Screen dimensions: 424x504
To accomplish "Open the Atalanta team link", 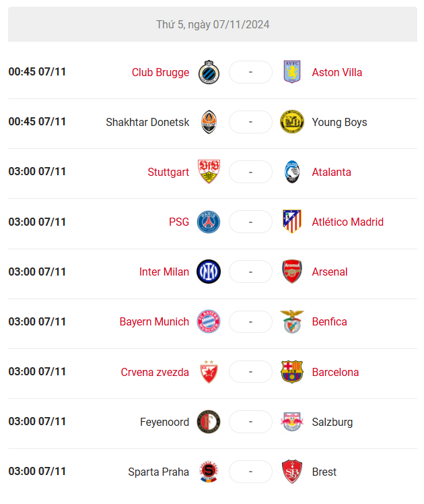I will pos(331,172).
